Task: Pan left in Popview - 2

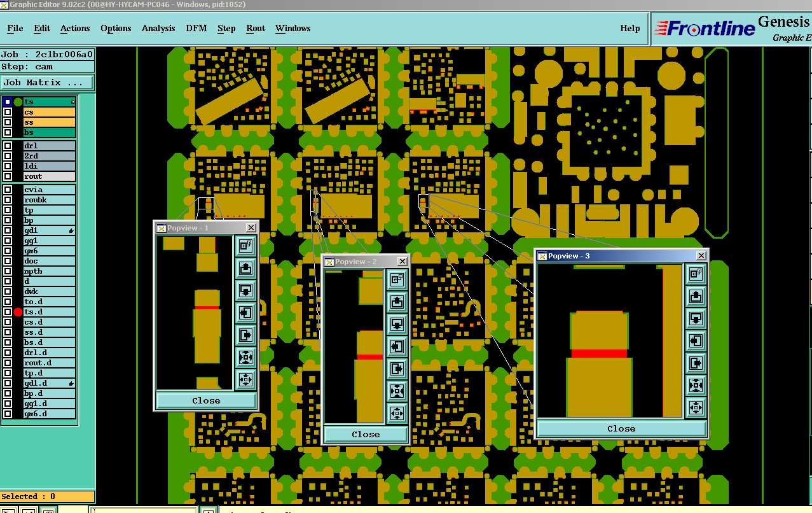Action: click(397, 346)
